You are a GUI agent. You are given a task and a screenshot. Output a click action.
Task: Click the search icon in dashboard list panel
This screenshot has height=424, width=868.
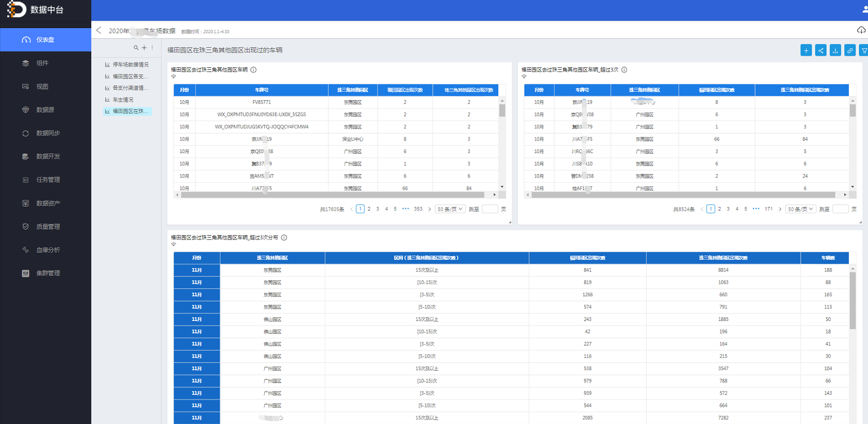(x=136, y=48)
